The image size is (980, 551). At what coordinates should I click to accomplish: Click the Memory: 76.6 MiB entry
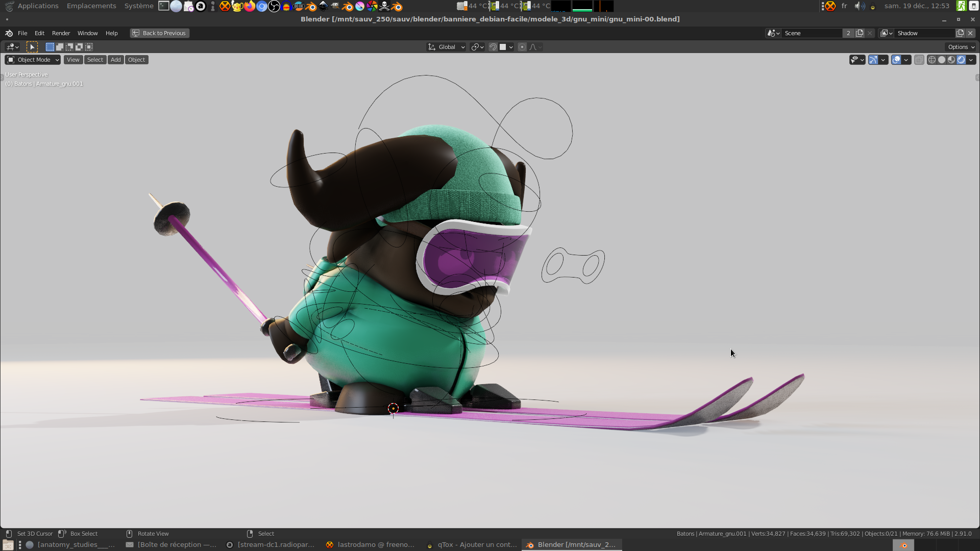coord(926,534)
